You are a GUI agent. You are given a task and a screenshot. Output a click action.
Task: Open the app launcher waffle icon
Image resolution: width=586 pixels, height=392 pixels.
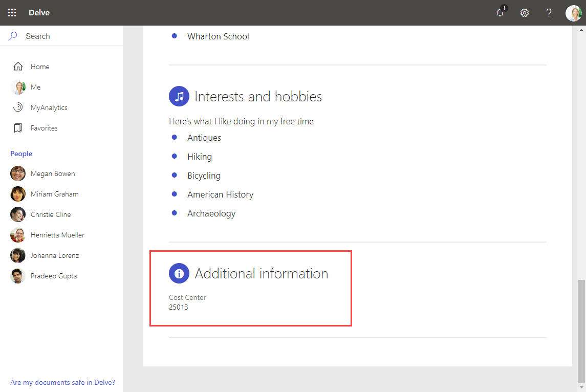(x=12, y=13)
